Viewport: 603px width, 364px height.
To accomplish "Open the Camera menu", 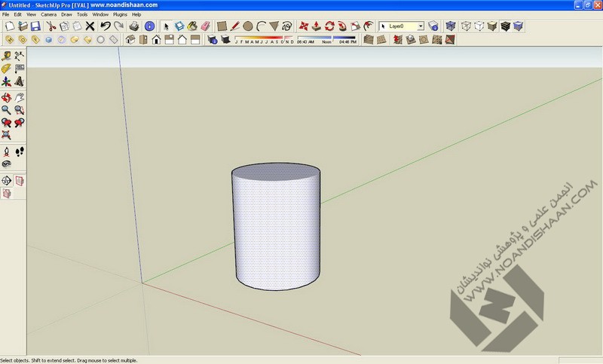I will tap(48, 14).
